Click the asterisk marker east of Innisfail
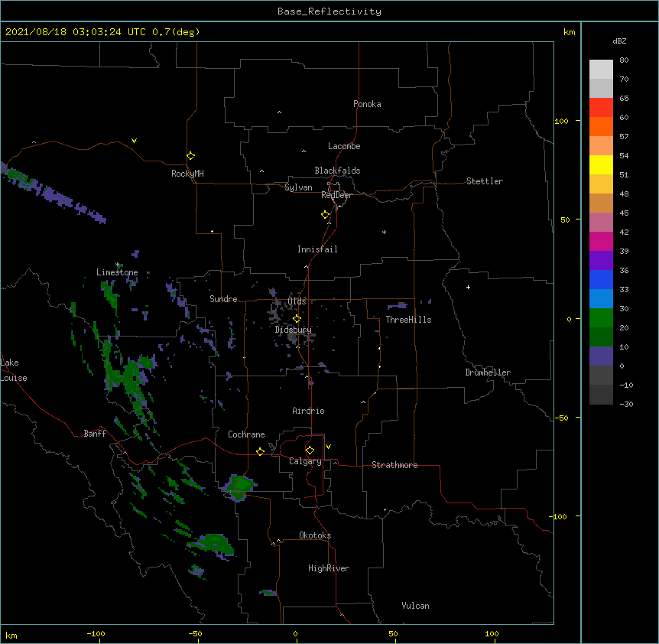The image size is (659, 644). pyautogui.click(x=384, y=232)
